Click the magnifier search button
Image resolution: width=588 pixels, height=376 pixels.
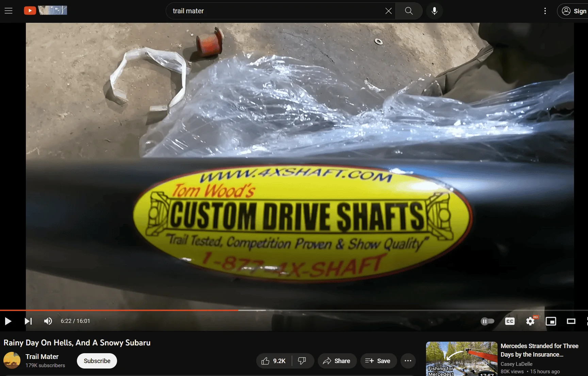[409, 11]
